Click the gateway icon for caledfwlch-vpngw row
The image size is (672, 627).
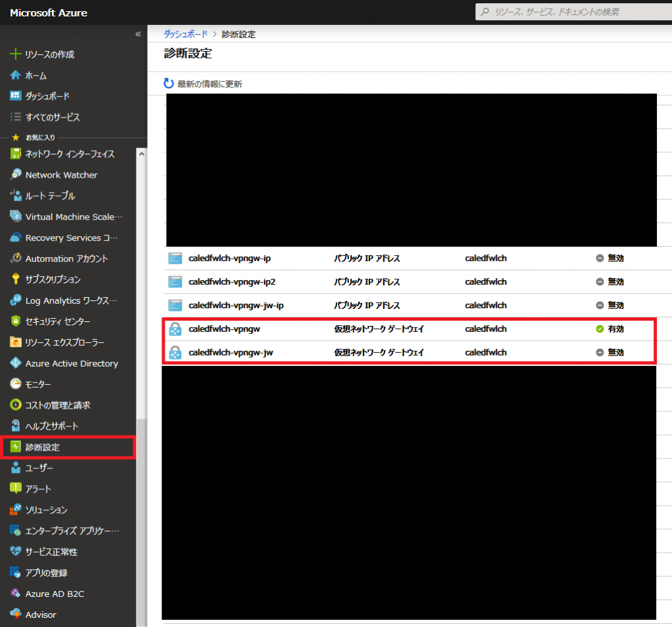click(175, 329)
